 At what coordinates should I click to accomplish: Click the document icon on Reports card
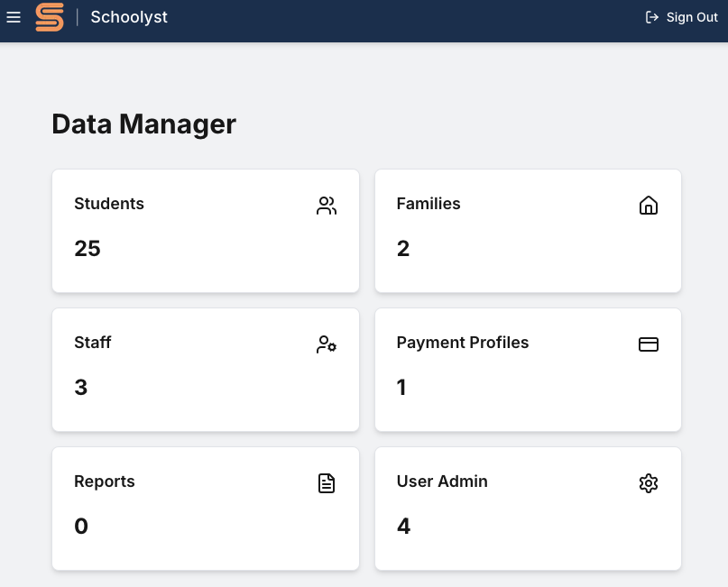tap(327, 483)
